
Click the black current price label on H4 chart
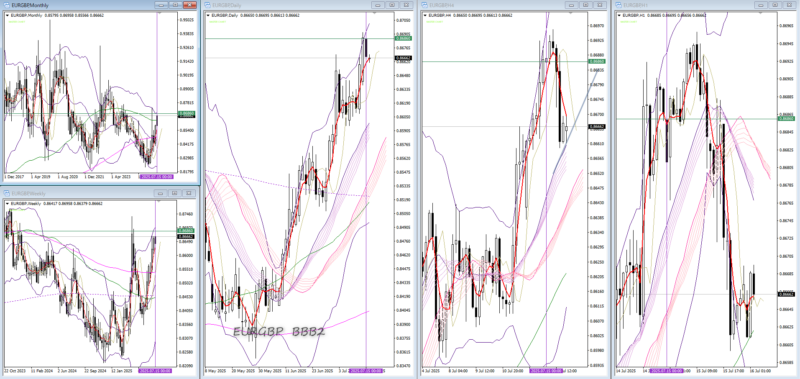[595, 126]
